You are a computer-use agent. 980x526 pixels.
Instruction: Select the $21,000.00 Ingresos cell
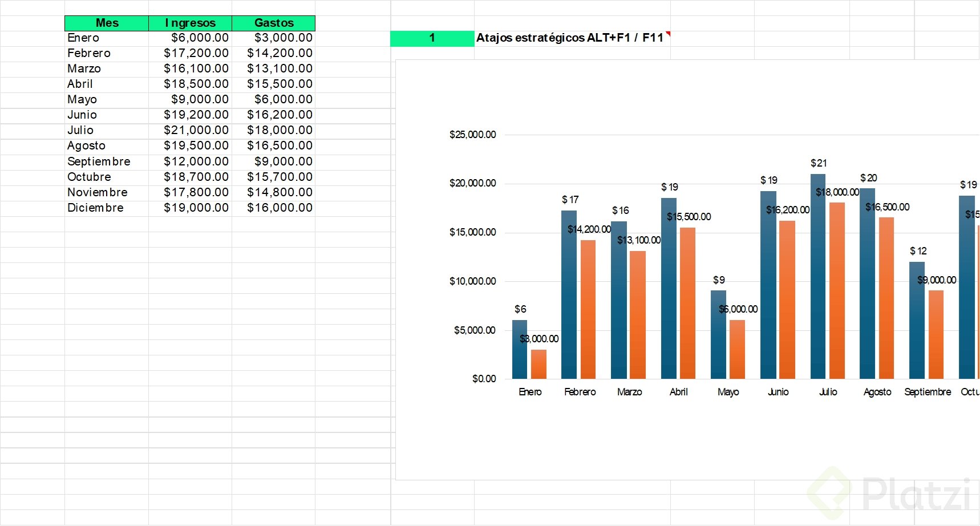pos(190,131)
